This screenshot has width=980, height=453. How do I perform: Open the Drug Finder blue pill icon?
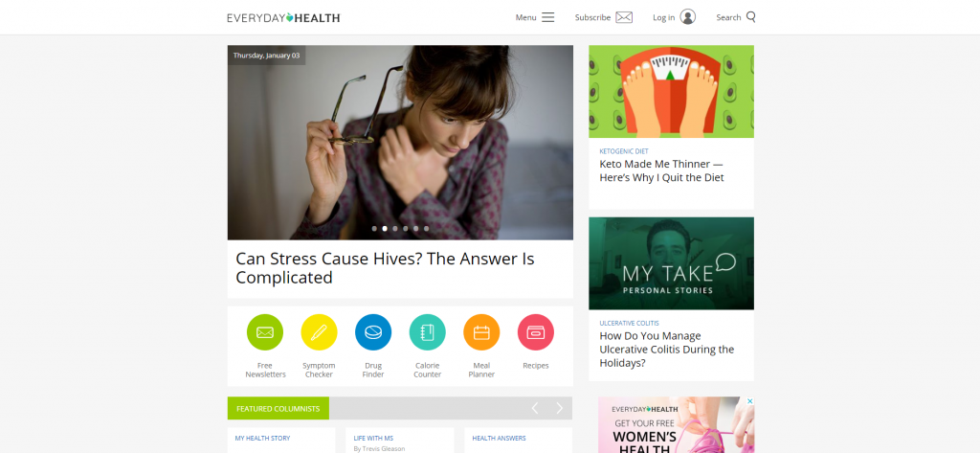(373, 332)
